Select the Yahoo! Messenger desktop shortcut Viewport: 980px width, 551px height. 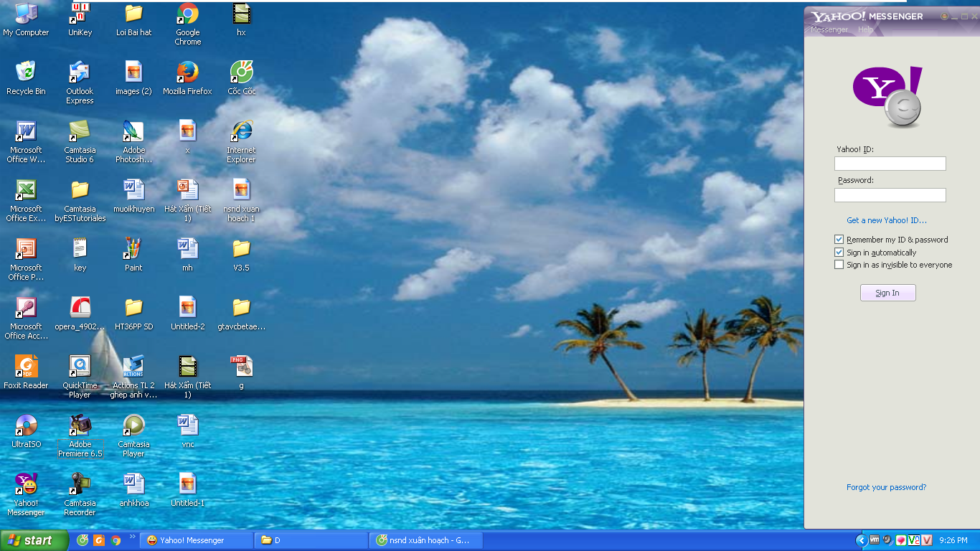tap(27, 495)
